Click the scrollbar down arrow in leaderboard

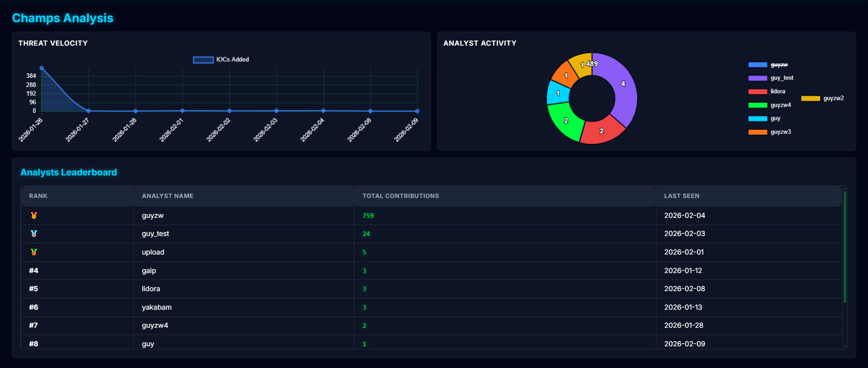click(x=844, y=346)
